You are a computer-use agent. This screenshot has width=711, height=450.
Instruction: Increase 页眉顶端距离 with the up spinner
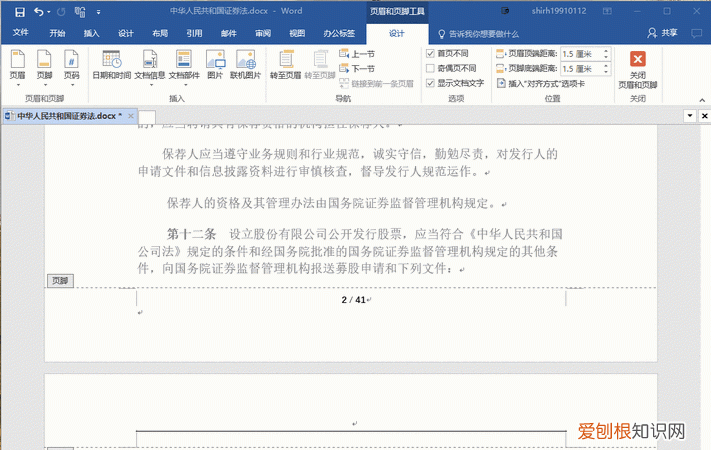(606, 51)
